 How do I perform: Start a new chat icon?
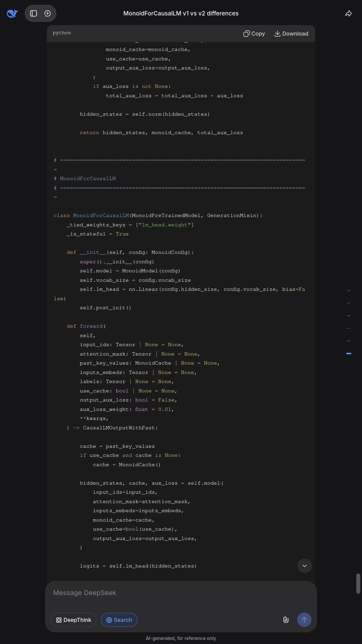pyautogui.click(x=48, y=13)
